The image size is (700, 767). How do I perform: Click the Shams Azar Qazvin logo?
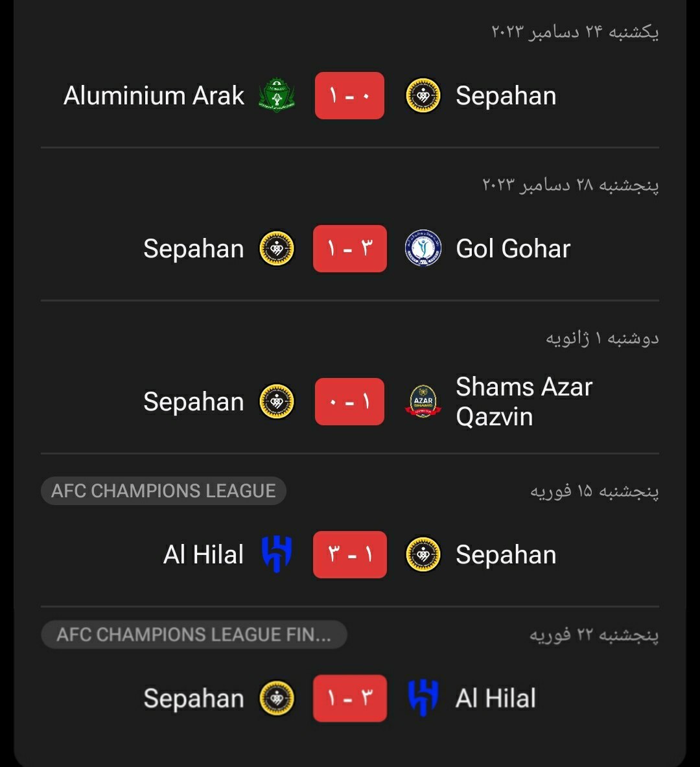click(423, 402)
